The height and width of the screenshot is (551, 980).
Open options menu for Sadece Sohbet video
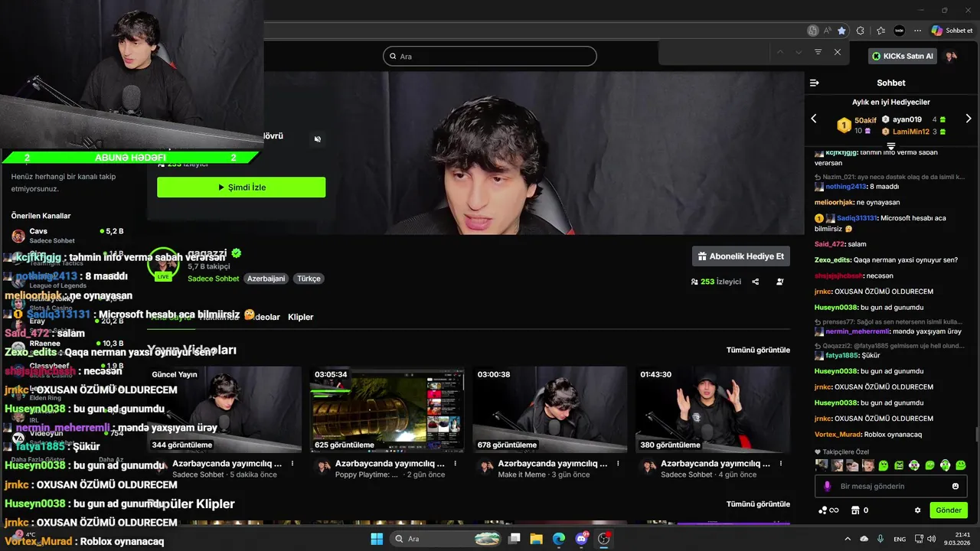pos(292,464)
